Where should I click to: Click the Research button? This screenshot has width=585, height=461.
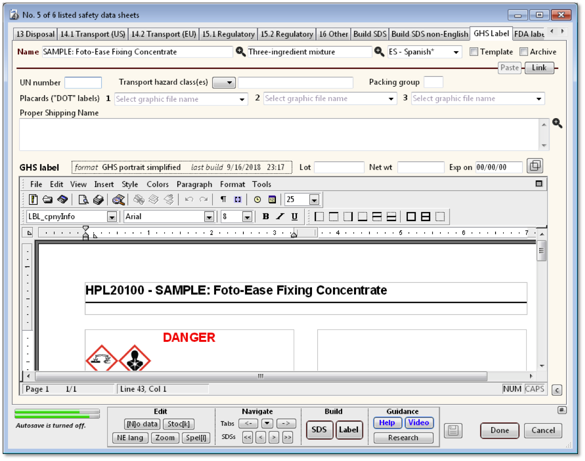tap(403, 438)
